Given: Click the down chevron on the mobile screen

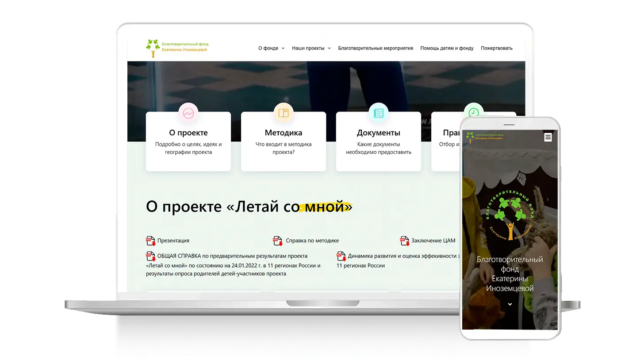Looking at the screenshot, I should (510, 304).
